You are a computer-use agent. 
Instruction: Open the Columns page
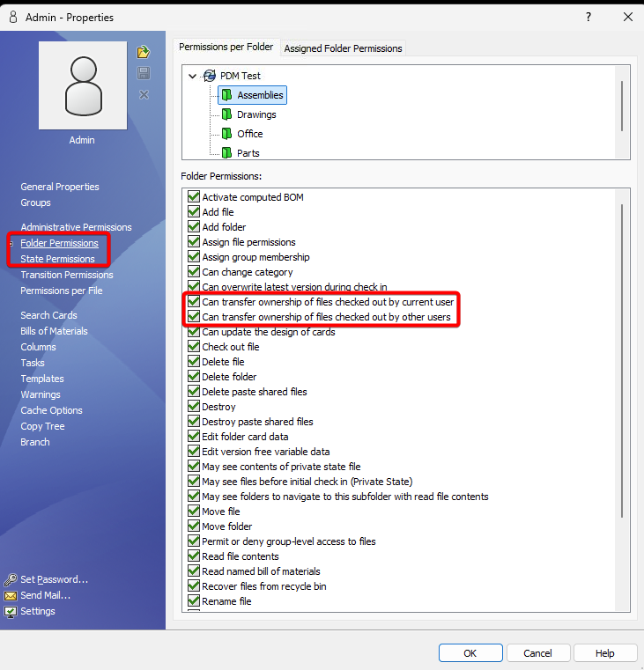tap(38, 347)
